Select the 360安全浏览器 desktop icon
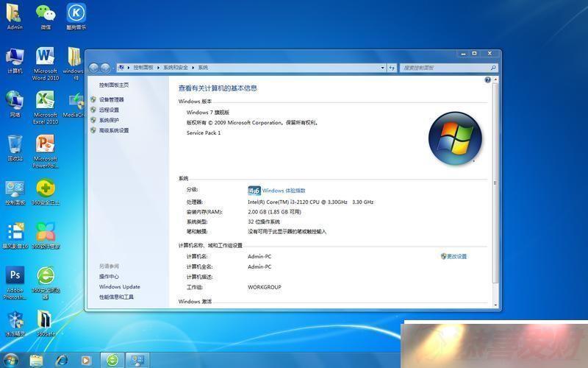Viewport: 588px width, 368px height. (46, 283)
